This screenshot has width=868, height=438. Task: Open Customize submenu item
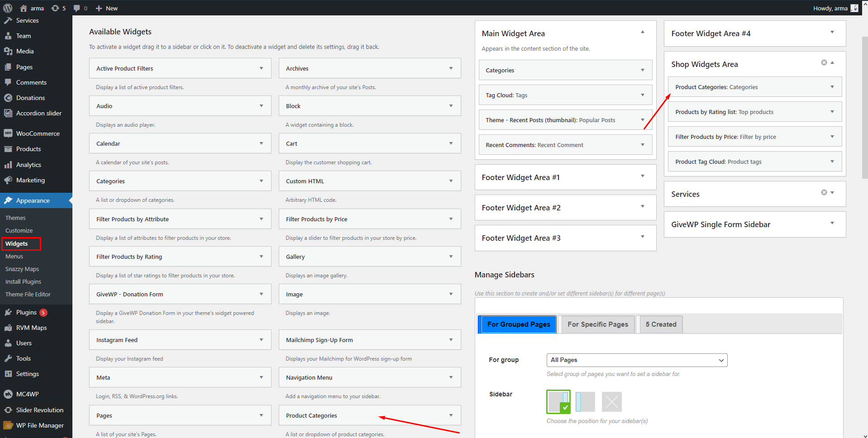[19, 230]
